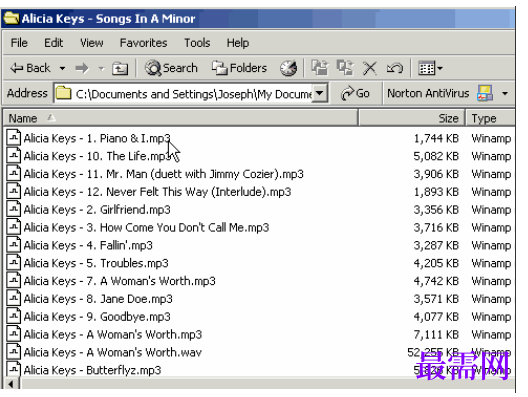Click file icon of A Woman's Worth.wav
Viewport: 528px width, 397px height.
point(14,352)
